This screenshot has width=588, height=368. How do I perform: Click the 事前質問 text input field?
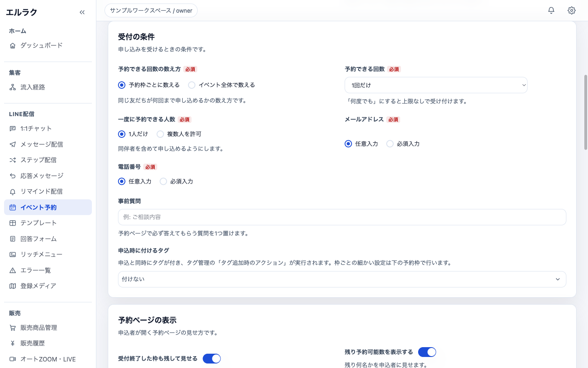[342, 217]
